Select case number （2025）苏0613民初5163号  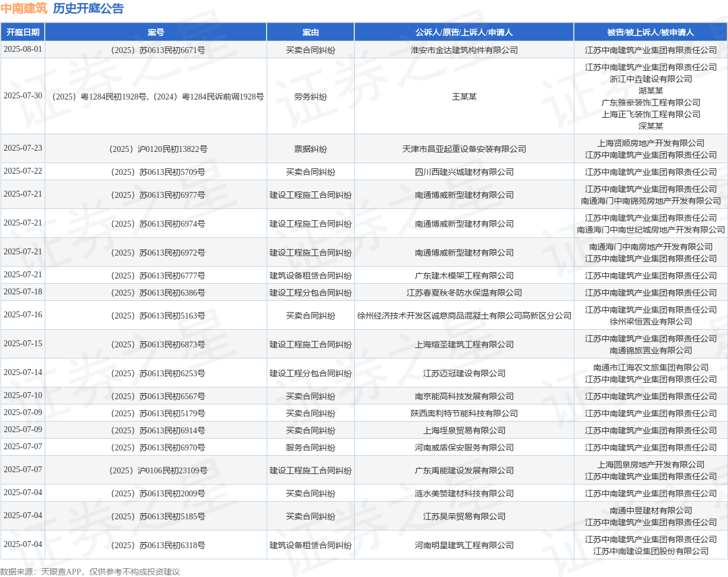click(156, 316)
